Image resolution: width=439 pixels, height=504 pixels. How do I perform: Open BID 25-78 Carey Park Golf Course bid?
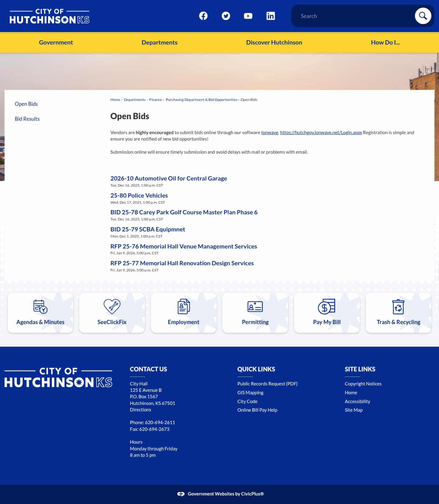(184, 212)
